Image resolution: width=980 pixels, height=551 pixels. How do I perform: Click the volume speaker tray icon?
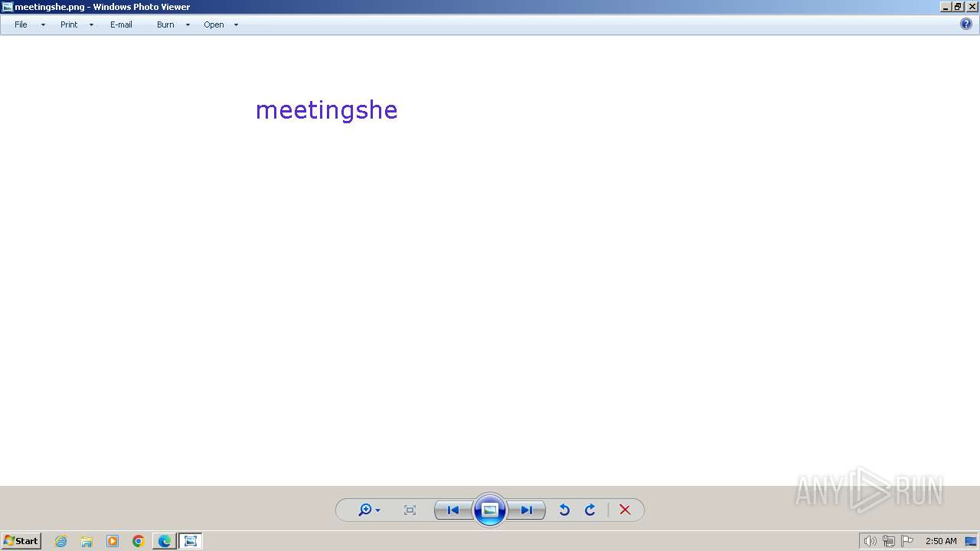870,541
